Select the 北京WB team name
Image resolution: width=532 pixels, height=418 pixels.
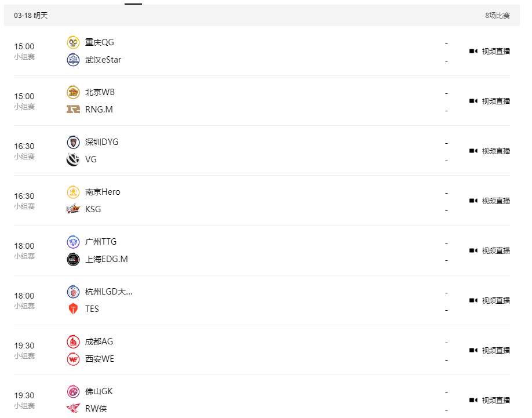[100, 92]
